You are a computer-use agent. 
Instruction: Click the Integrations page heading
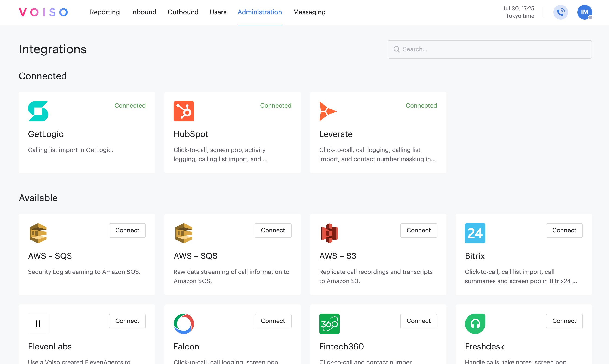(x=52, y=49)
